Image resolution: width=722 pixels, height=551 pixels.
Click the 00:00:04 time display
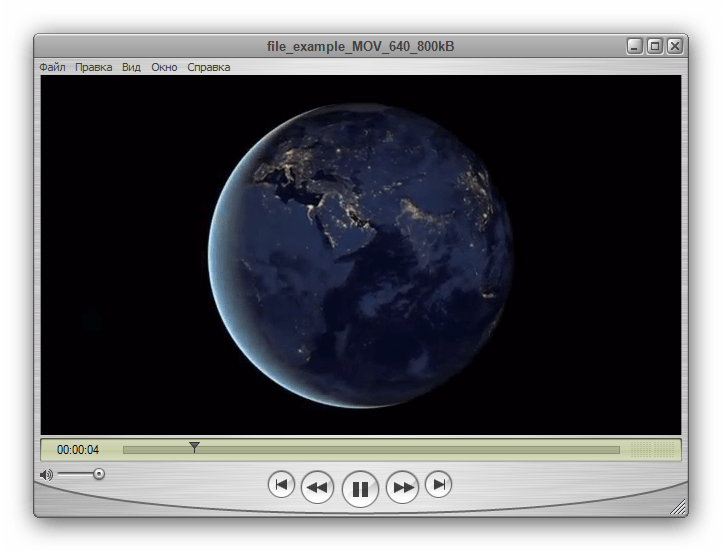pos(78,450)
